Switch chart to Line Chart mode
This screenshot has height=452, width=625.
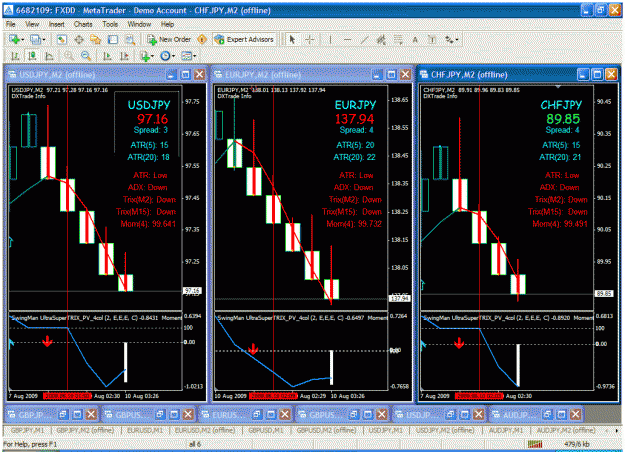point(49,56)
